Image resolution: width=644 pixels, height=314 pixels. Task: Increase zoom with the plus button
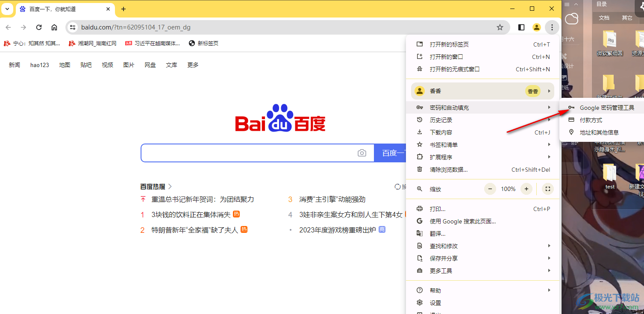(526, 189)
